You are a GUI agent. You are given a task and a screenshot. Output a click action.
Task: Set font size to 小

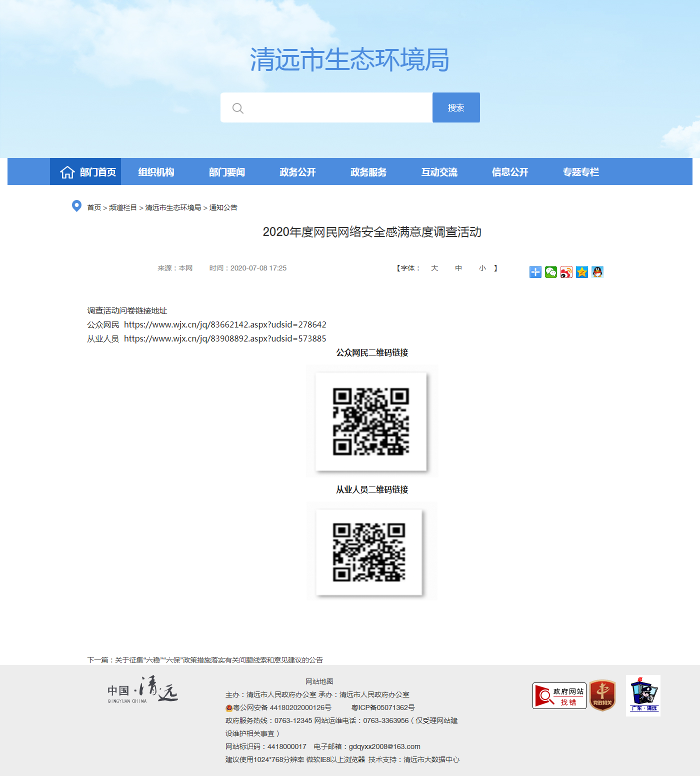482,268
